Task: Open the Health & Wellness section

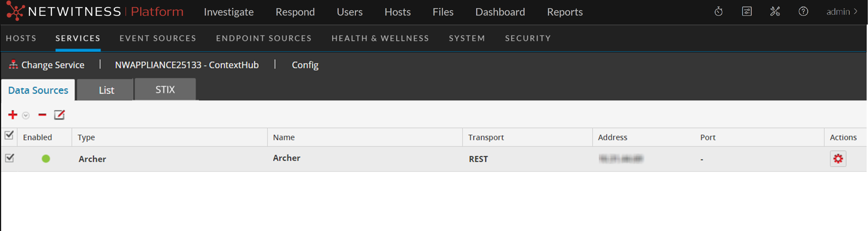Action: point(380,38)
